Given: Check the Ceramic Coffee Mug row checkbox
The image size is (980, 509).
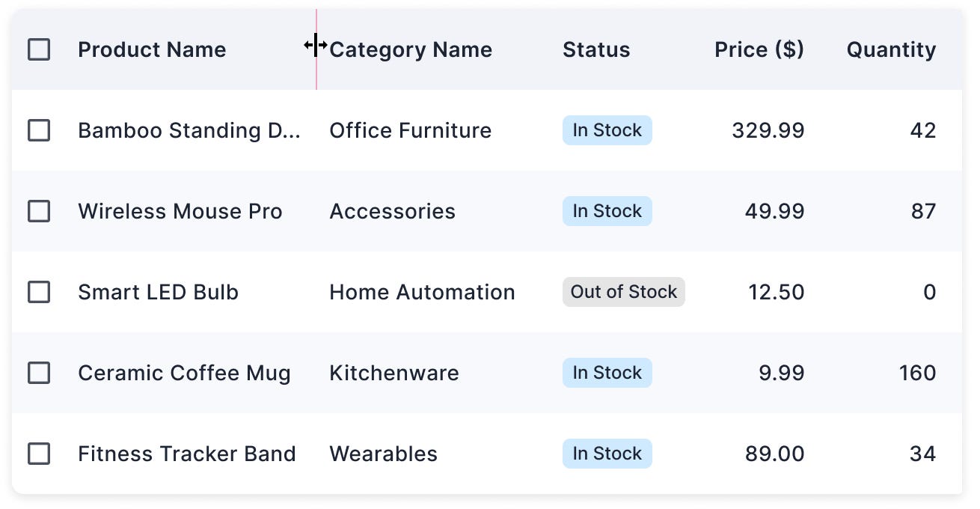Looking at the screenshot, I should coord(39,373).
